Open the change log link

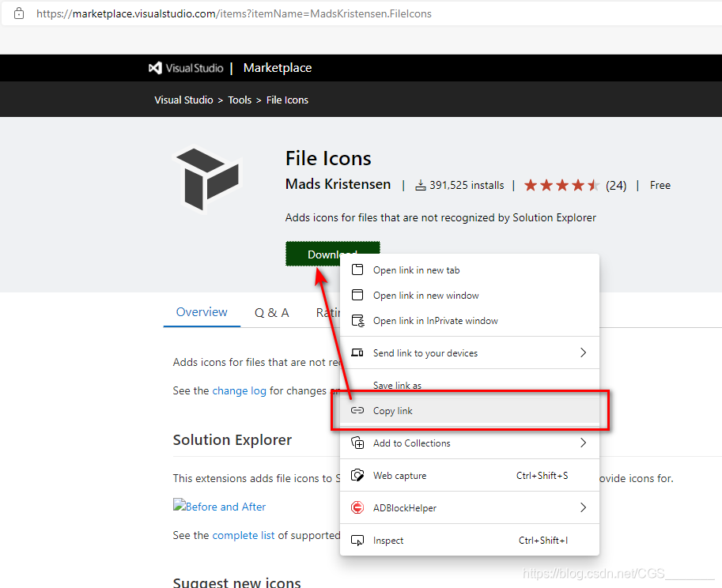tap(240, 390)
